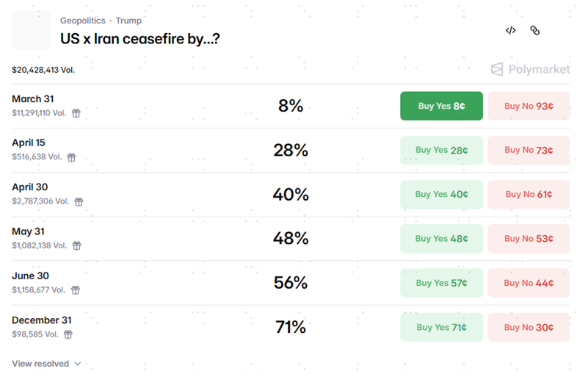Click the gift icon for April 30

tap(79, 201)
